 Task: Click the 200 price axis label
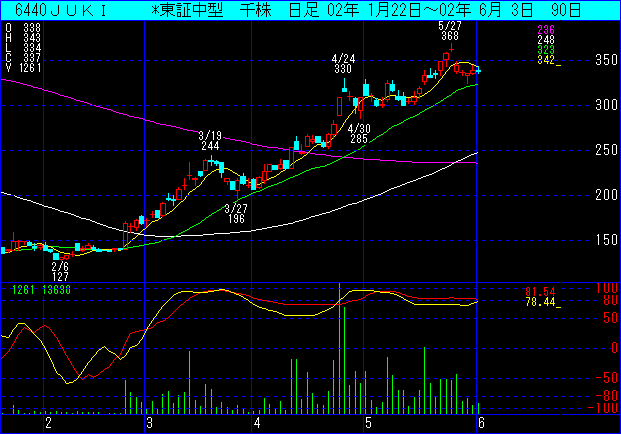[606, 195]
